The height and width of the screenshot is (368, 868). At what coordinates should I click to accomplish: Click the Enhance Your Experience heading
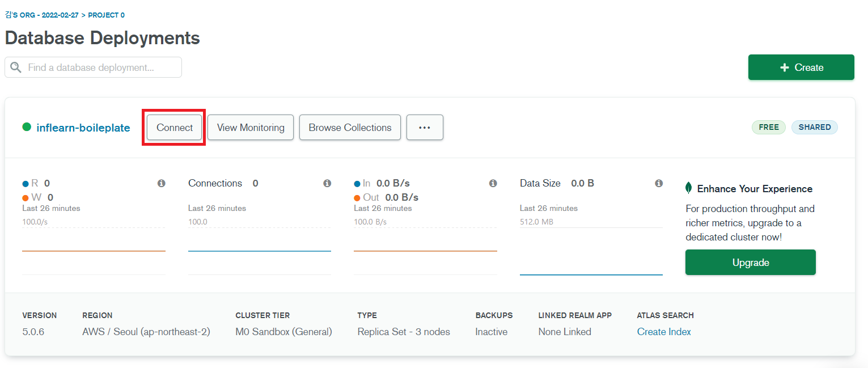tap(755, 189)
